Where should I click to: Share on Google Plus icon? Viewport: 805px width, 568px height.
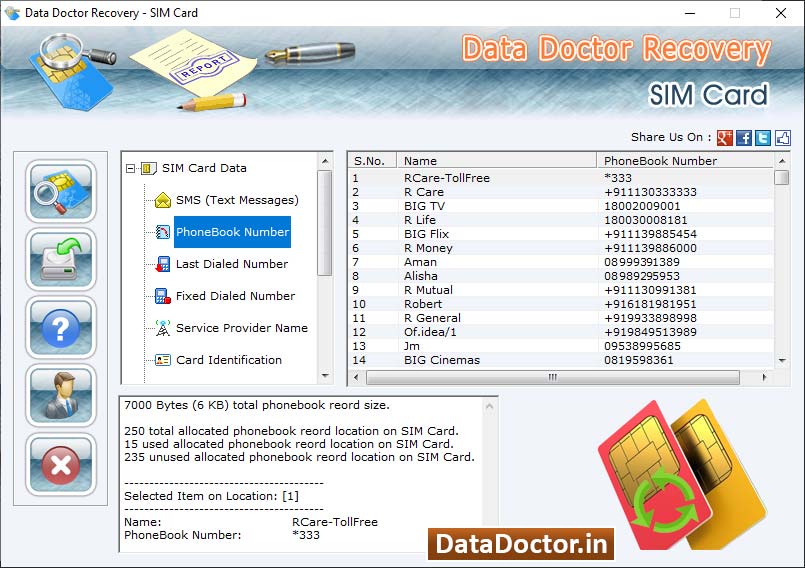[724, 138]
